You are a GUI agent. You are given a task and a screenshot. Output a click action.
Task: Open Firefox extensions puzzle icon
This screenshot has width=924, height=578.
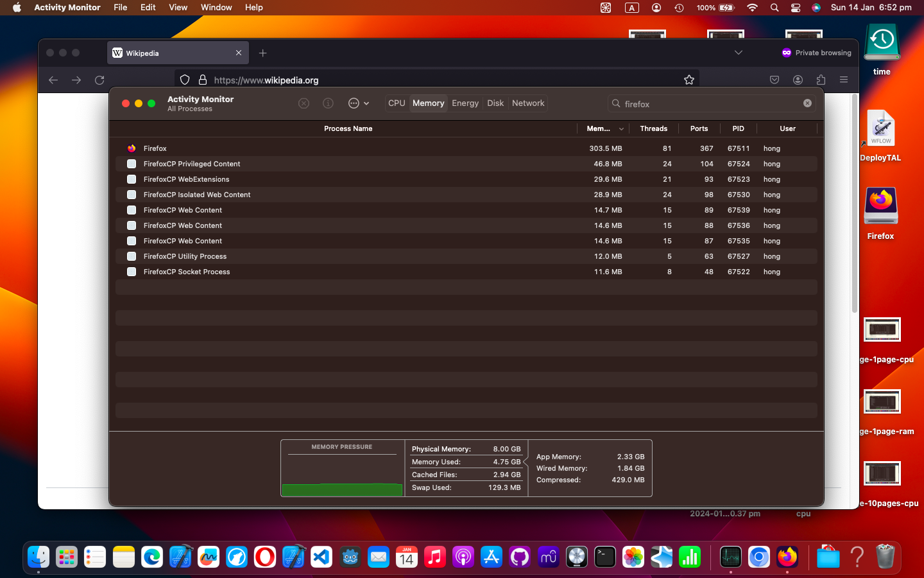(x=821, y=80)
